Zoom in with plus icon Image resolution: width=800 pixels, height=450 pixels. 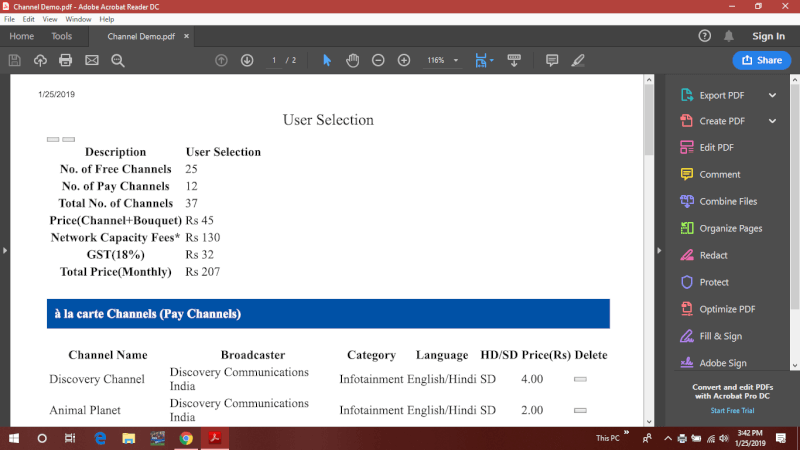tap(404, 60)
